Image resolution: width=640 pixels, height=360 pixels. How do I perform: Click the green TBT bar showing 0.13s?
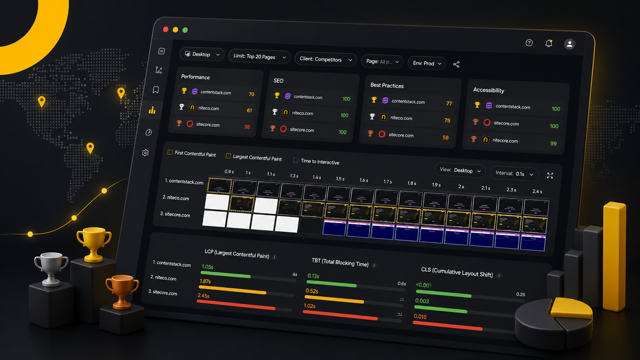click(331, 284)
